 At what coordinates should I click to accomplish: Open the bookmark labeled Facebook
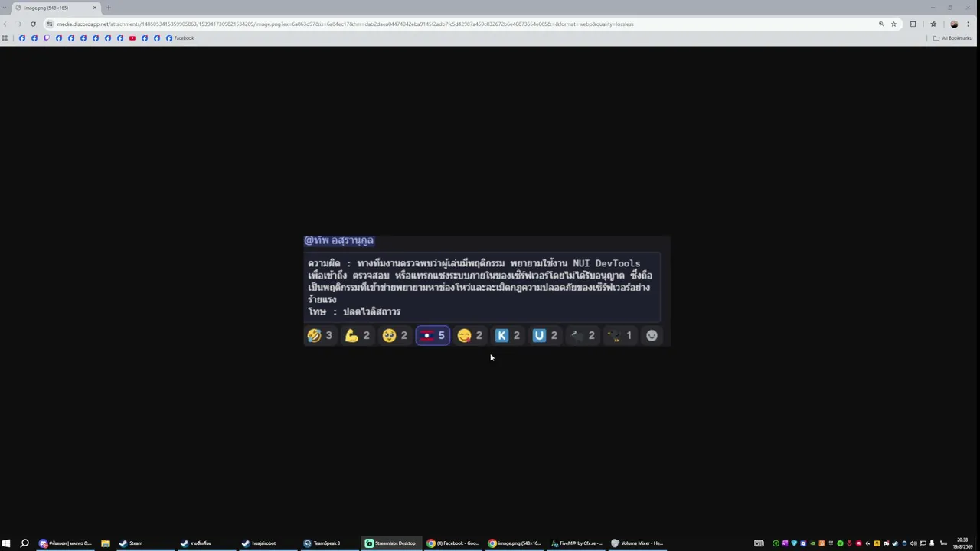180,38
